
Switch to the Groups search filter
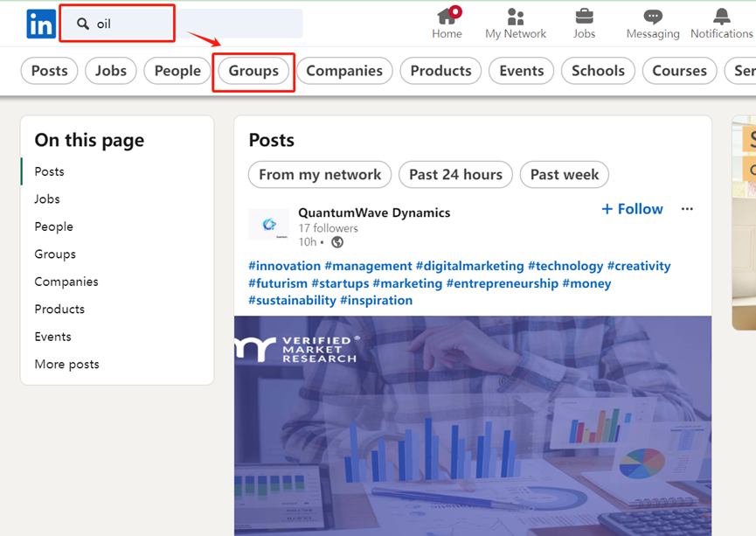253,71
